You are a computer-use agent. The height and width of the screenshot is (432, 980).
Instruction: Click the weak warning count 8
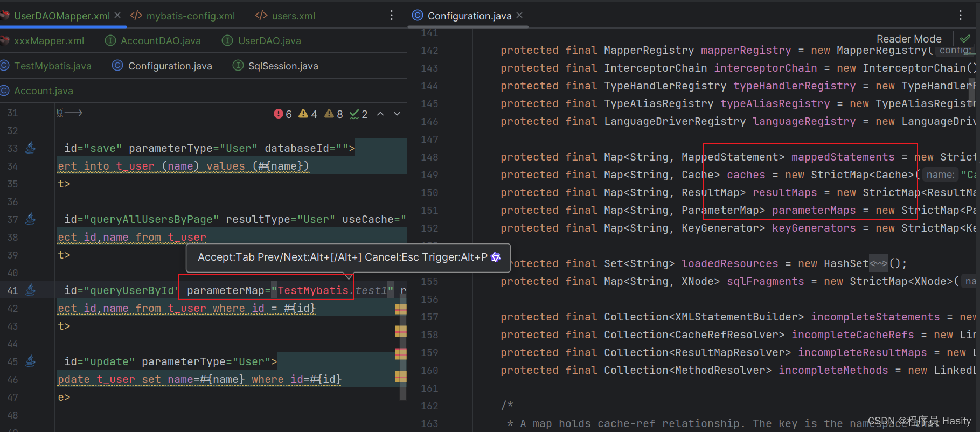333,114
